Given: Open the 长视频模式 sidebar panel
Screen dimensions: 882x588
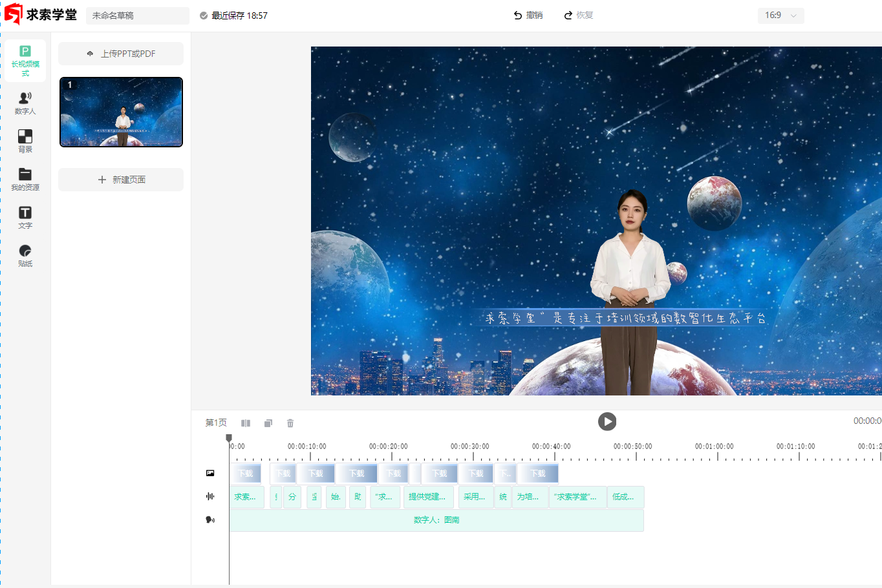Looking at the screenshot, I should click(x=25, y=61).
